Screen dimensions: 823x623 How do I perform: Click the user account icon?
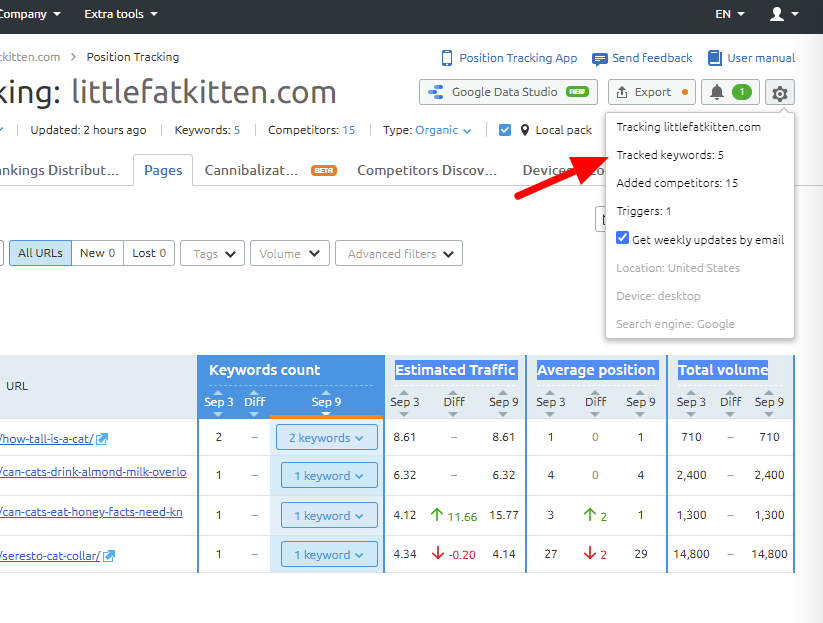777,14
